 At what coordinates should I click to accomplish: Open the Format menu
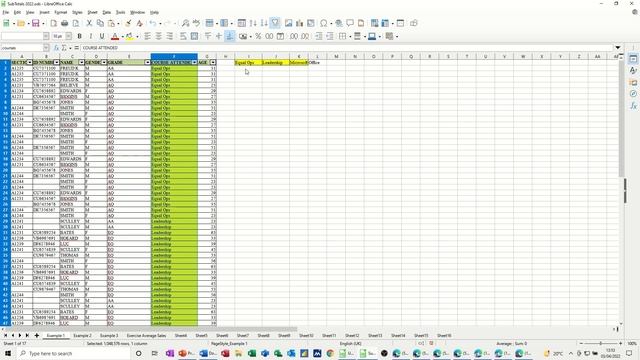pyautogui.click(x=61, y=13)
